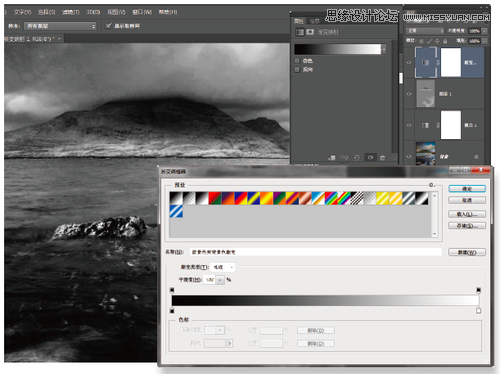500x374 pixels.
Task: Click 黑白 1 layer adjustment icon thumbnail
Action: [426, 125]
